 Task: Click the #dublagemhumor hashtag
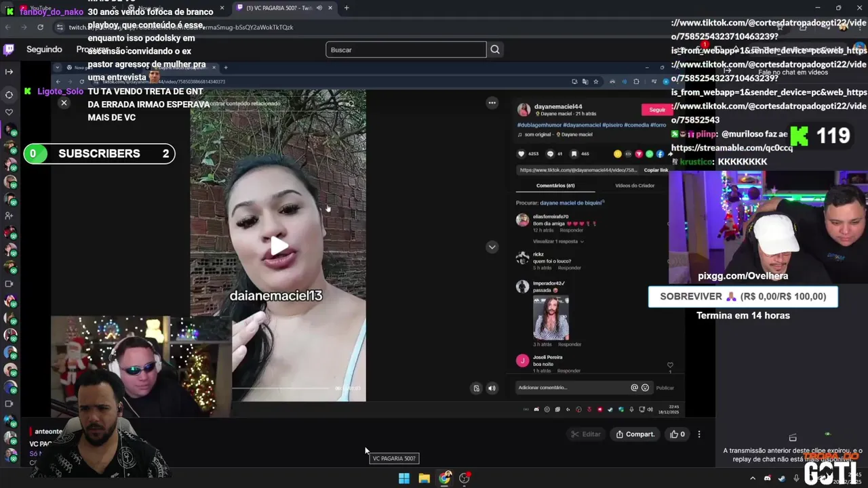538,125
